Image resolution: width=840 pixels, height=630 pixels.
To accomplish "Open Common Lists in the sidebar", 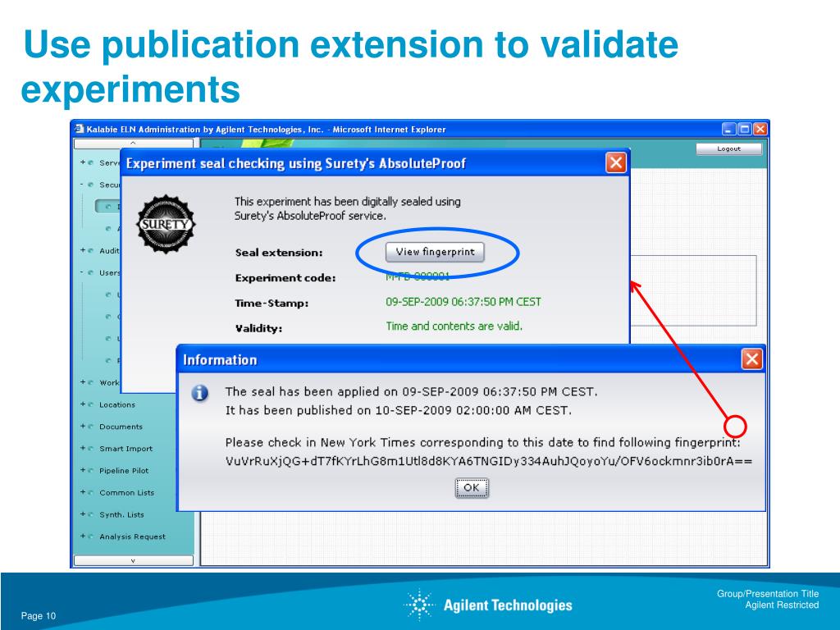I will tap(126, 493).
